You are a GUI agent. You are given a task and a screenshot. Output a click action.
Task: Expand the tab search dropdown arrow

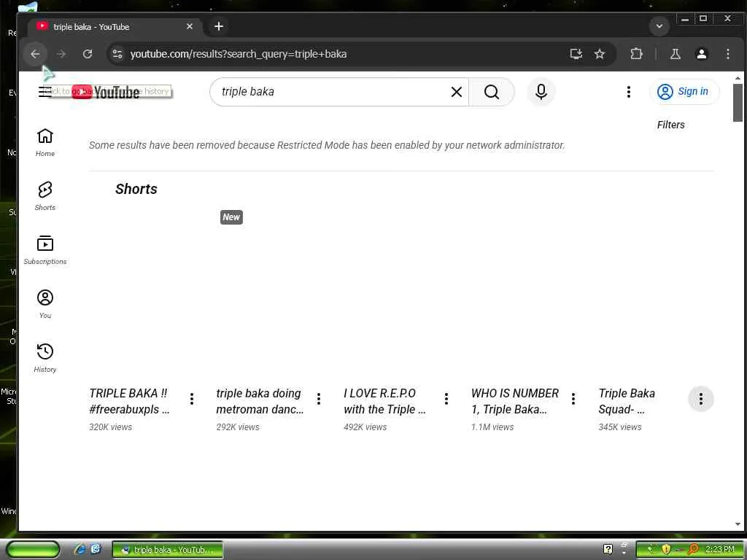[x=659, y=26]
